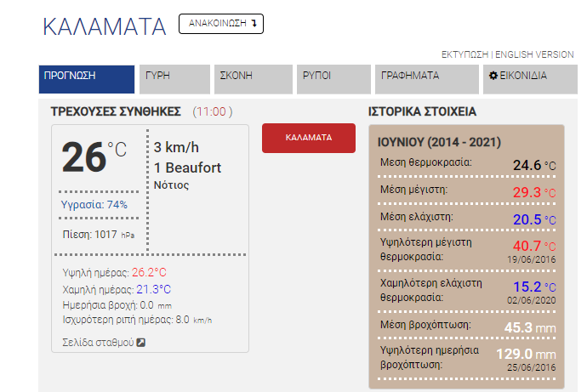Viewport: 587px width, 392px height.
Task: Click the mean temperature value 24.6 °C
Action: [534, 165]
